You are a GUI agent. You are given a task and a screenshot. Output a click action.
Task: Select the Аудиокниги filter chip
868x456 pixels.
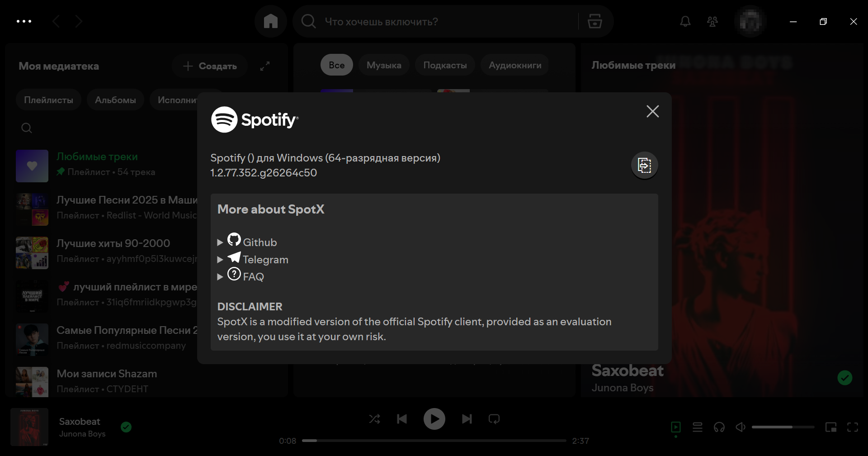pos(515,65)
